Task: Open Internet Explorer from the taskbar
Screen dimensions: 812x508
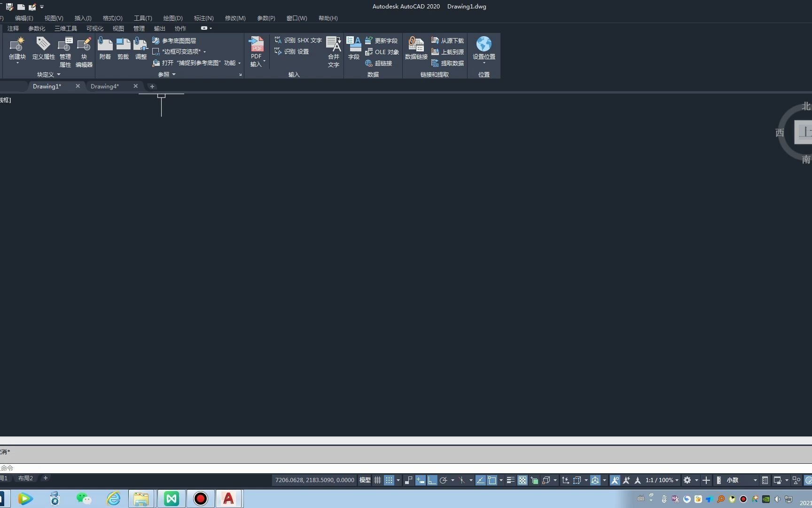Action: tap(113, 499)
